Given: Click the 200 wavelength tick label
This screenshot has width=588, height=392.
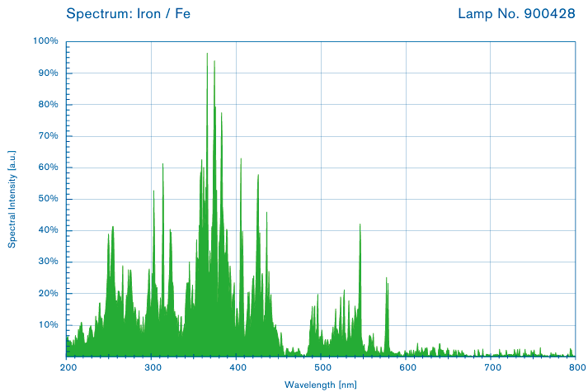Looking at the screenshot, I should pos(68,367).
